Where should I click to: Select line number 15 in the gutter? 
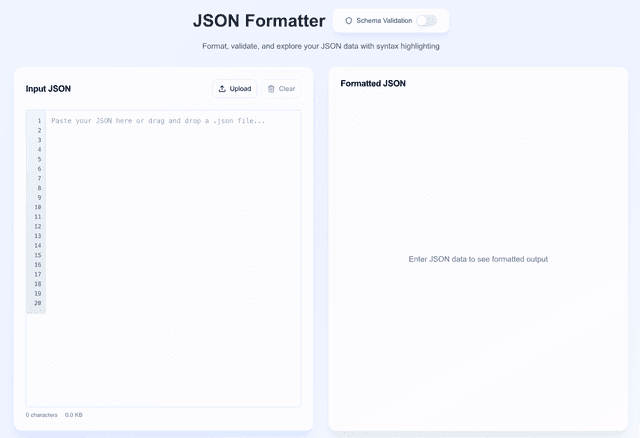pyautogui.click(x=38, y=255)
